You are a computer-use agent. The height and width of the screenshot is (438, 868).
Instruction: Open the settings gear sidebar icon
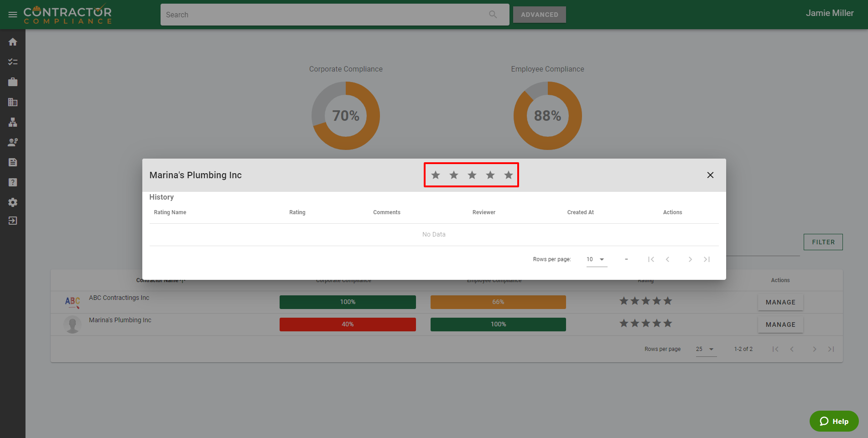click(x=13, y=202)
